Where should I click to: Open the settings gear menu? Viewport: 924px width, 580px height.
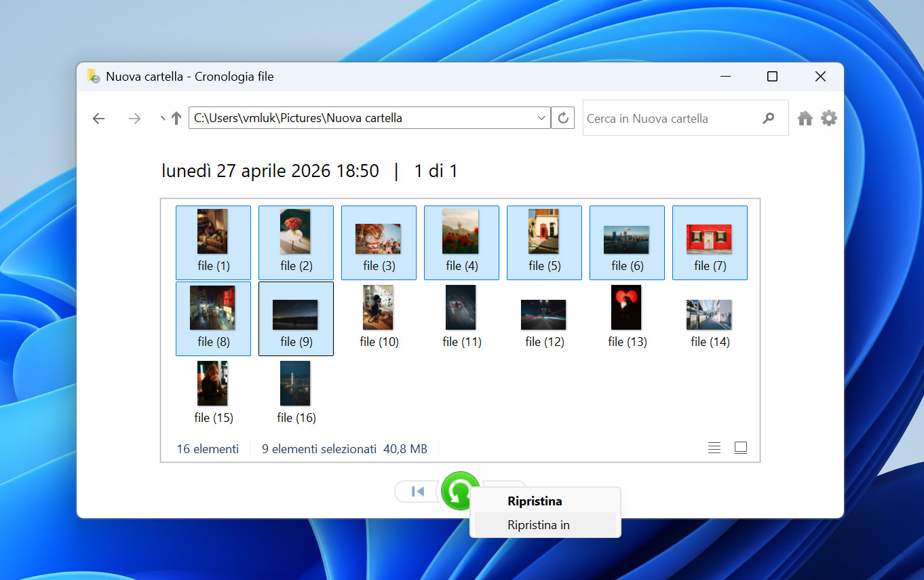point(829,118)
